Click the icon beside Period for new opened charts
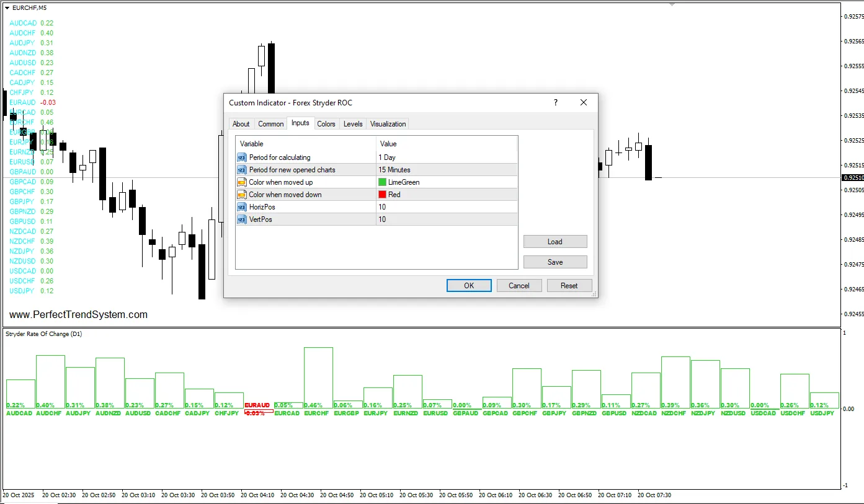Viewport: 864px width, 504px height. tap(242, 170)
